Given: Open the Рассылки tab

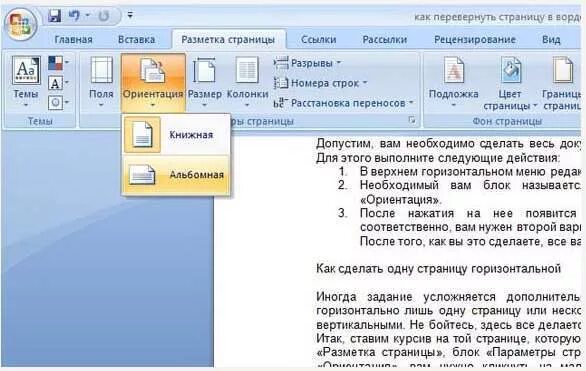Looking at the screenshot, I should [x=385, y=40].
